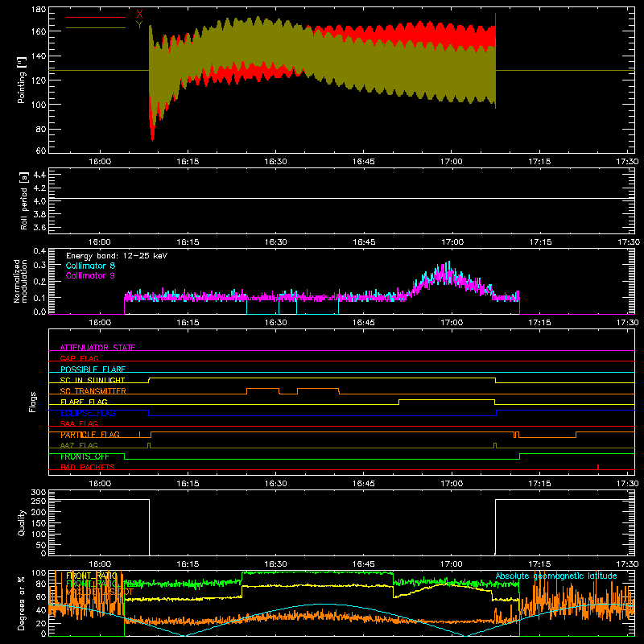
Task: Click the flat white roll period line
Action: pyautogui.click(x=341, y=199)
